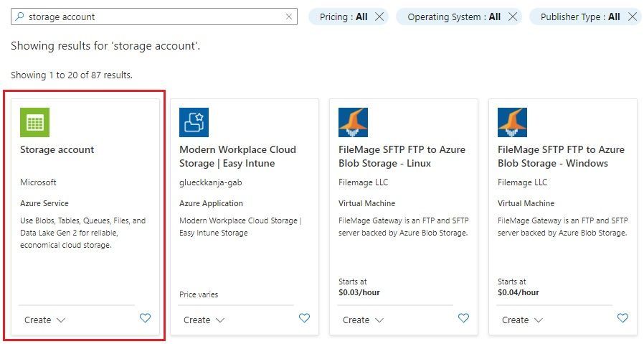Expand Create dropdown on Modern Workplace card
The image size is (644, 344).
204,320
